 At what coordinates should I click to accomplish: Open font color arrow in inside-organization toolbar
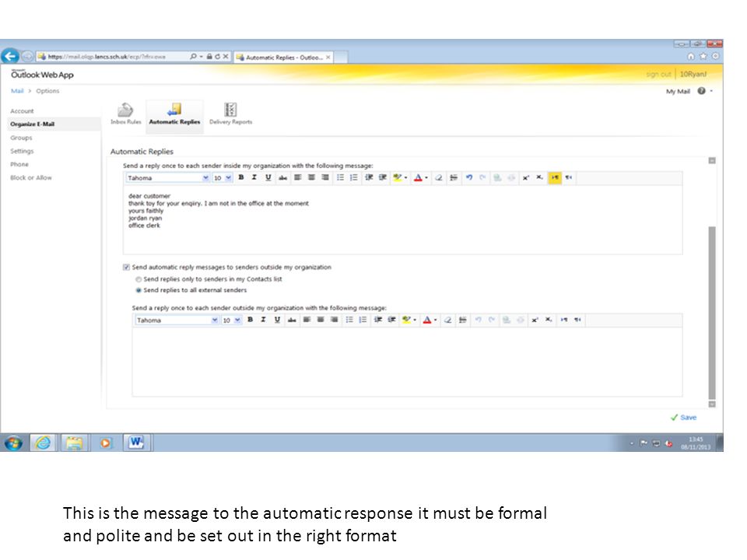426,177
